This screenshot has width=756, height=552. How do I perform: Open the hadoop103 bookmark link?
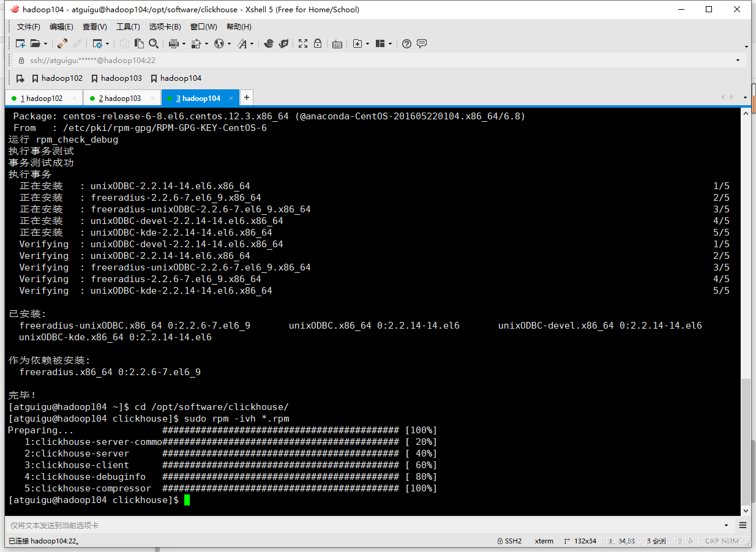(x=116, y=78)
